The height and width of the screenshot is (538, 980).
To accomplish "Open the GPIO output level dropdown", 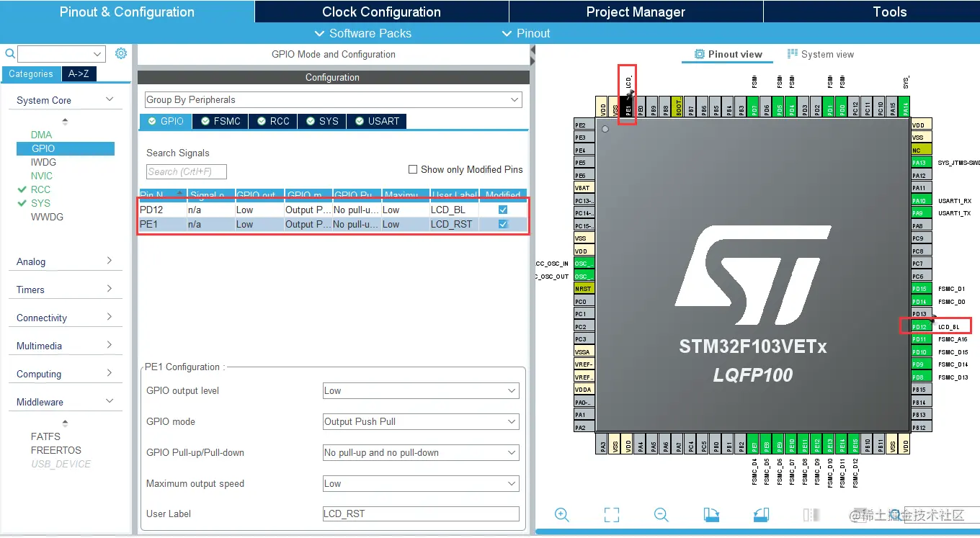I will point(421,390).
